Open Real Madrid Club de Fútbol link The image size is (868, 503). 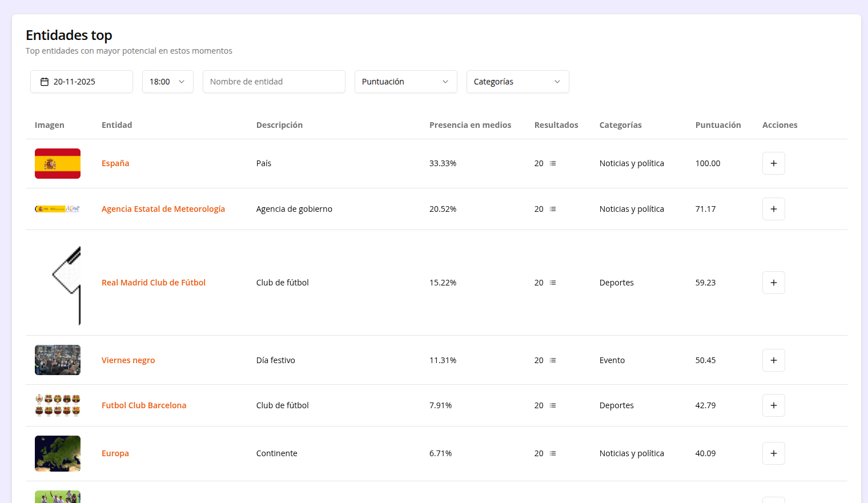pyautogui.click(x=154, y=283)
